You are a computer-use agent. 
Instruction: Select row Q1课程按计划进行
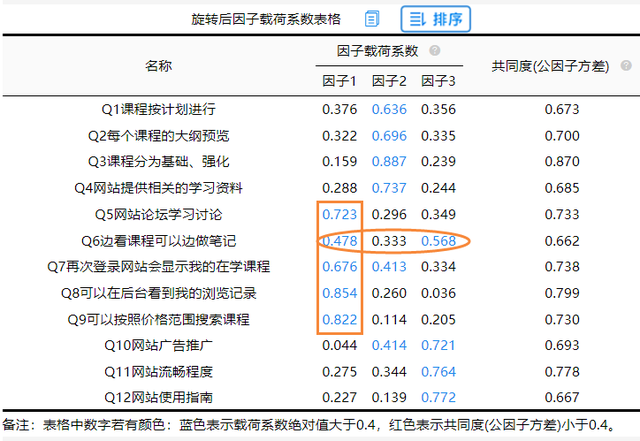coord(321,109)
